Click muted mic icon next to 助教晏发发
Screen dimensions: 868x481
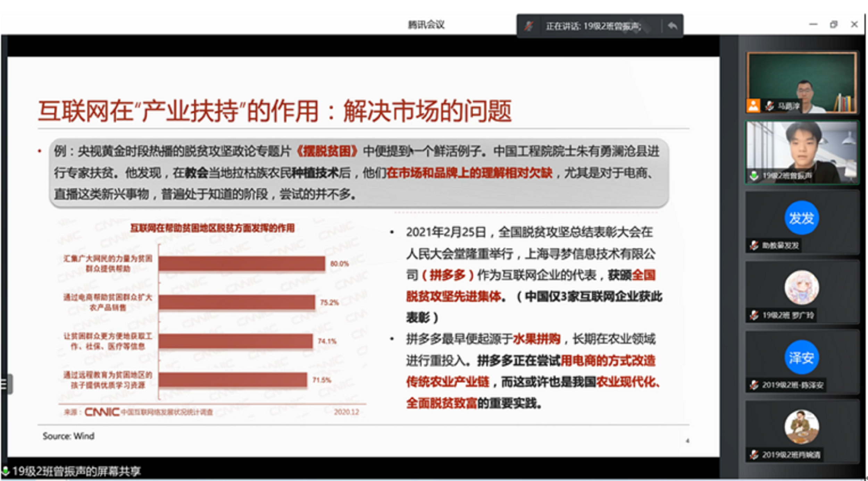[753, 246]
